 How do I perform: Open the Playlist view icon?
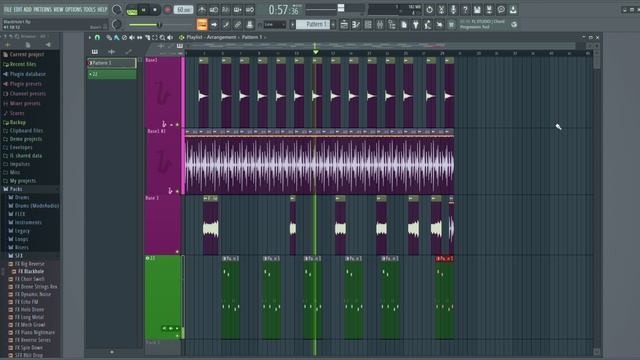tap(344, 24)
